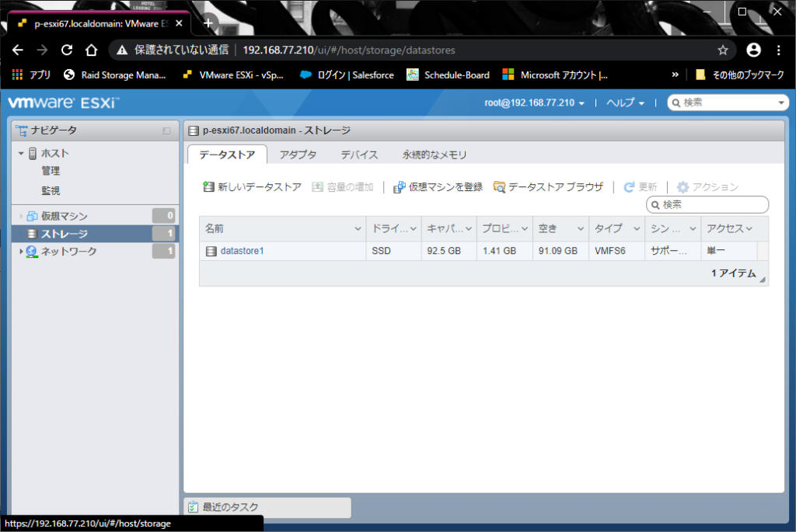Screen dimensions: 796x532
Task: Open the VMware ESXi - vSp... bookmark
Action: tap(233, 75)
